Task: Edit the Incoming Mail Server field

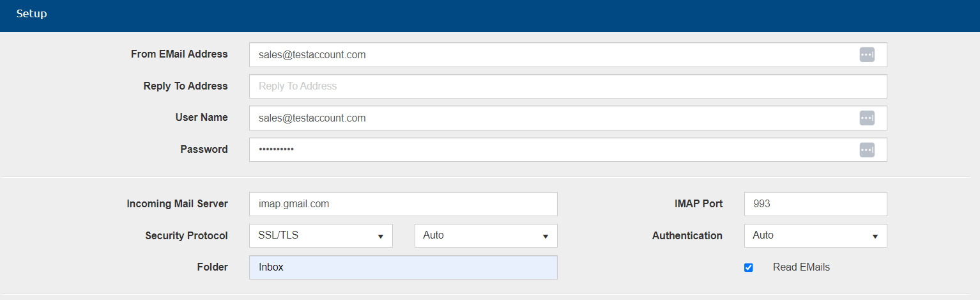Action: 403,204
